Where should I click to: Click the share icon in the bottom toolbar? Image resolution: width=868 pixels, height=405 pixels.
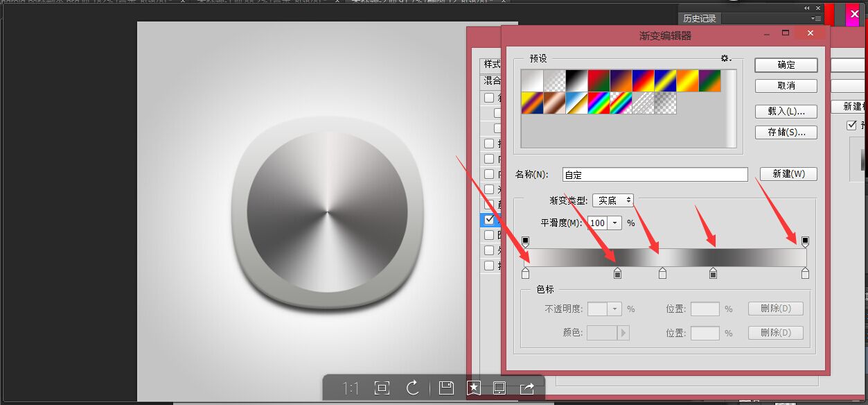(527, 388)
